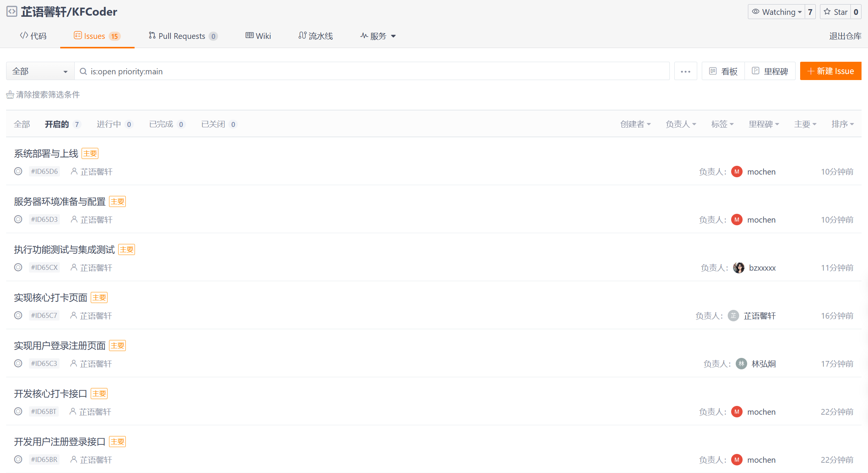Expand the 排序 sort dropdown
The height and width of the screenshot is (473, 868).
pos(842,124)
